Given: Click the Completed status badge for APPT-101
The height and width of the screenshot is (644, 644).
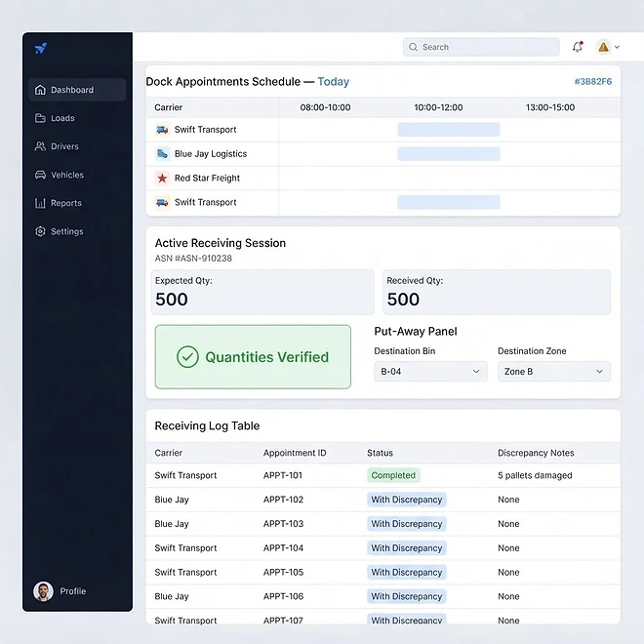Looking at the screenshot, I should tap(393, 475).
